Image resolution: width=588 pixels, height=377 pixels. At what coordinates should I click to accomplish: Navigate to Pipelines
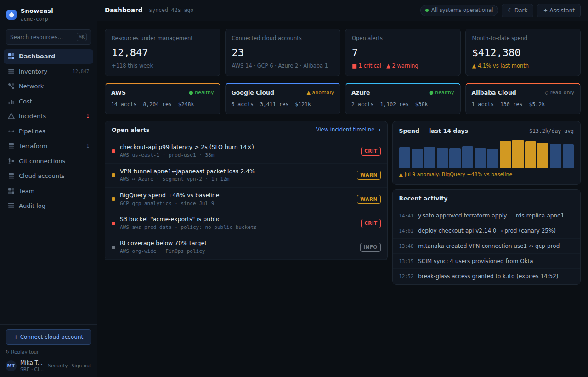tap(48, 131)
